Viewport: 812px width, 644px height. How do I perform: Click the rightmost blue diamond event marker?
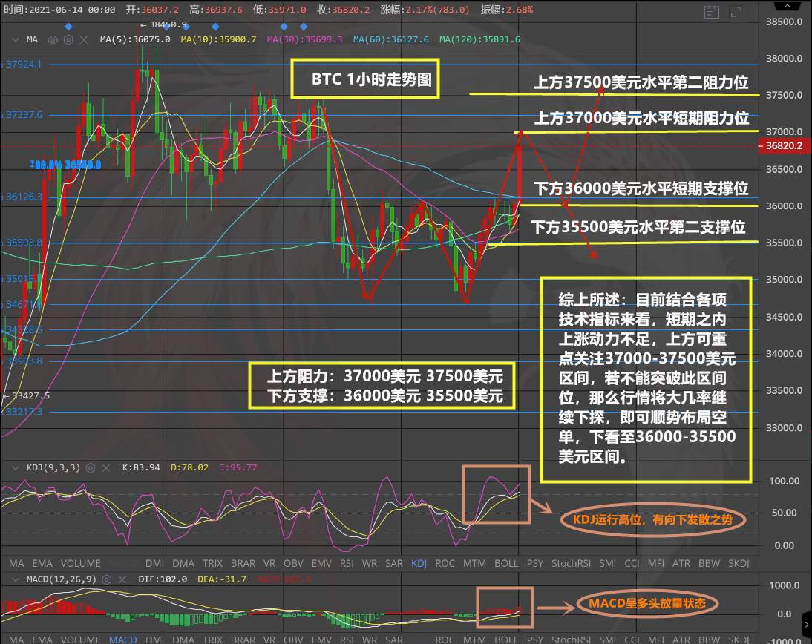point(304,27)
